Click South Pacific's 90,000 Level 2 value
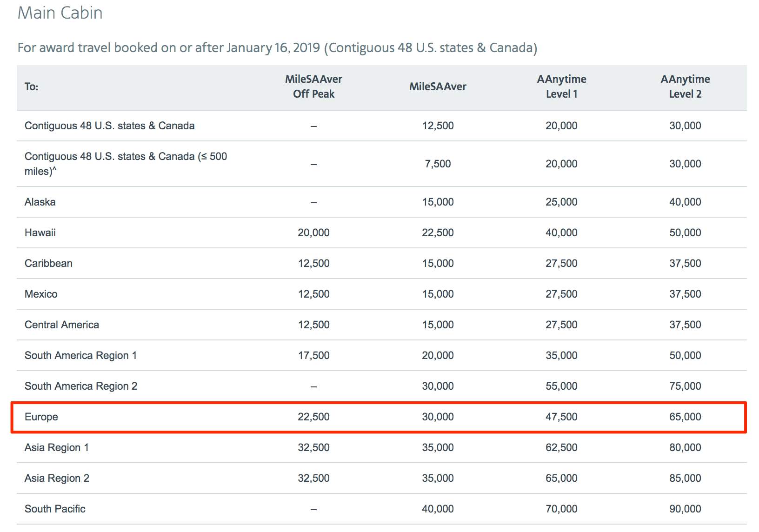The image size is (759, 532). 685,509
